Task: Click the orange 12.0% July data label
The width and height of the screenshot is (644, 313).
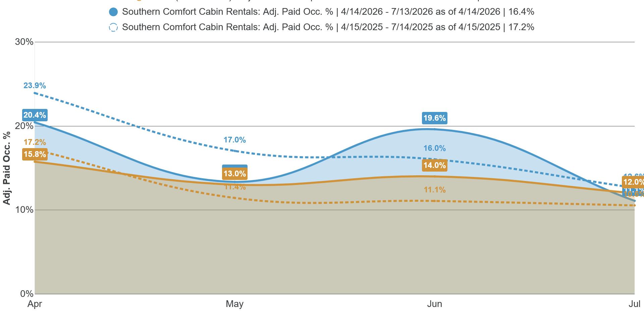Action: pos(633,182)
